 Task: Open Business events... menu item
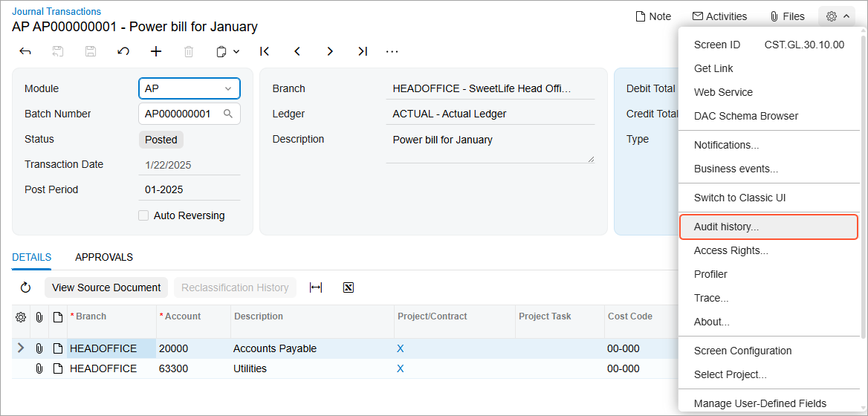coord(769,169)
